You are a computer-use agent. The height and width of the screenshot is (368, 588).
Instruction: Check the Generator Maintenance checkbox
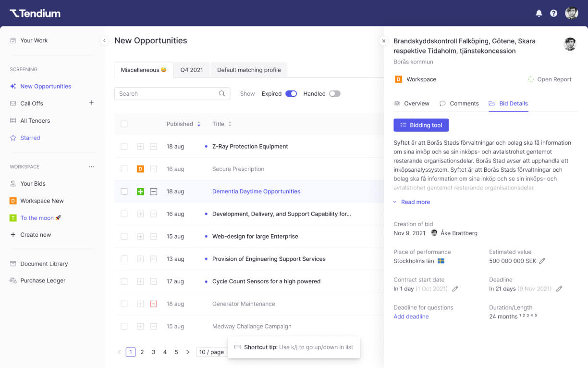point(124,304)
